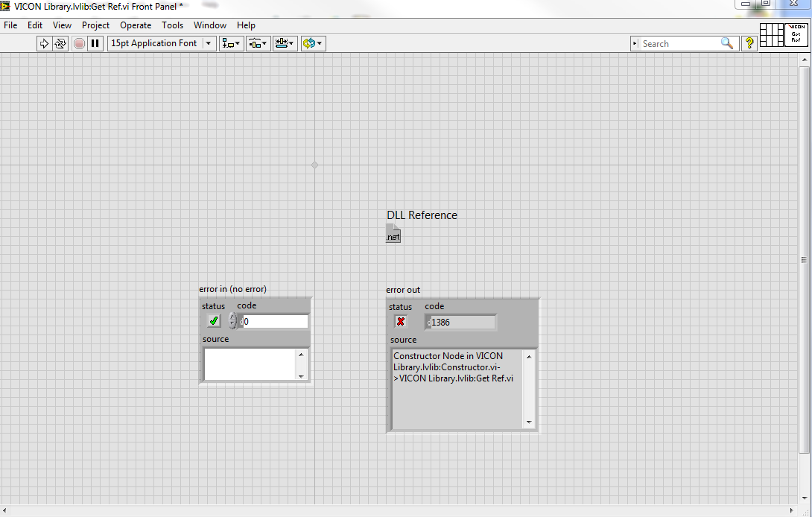Open the Context Help question mark

[x=749, y=43]
